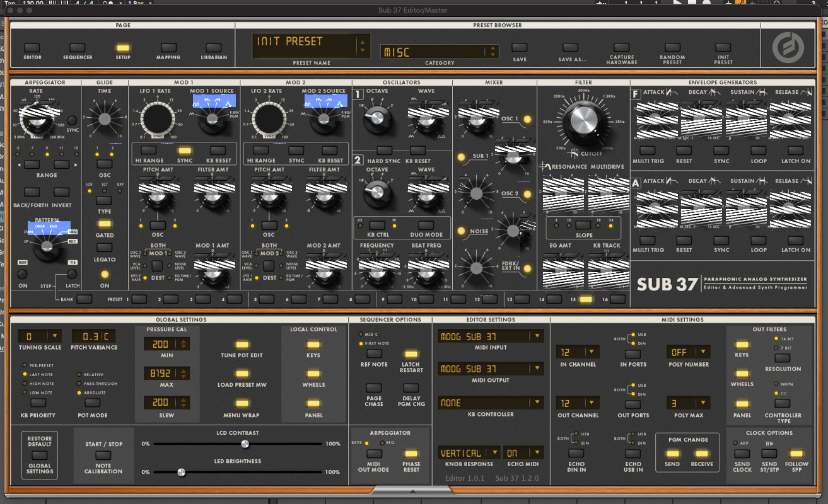Load a Random Preset
Screen dimensions: 828x504
click(x=672, y=48)
